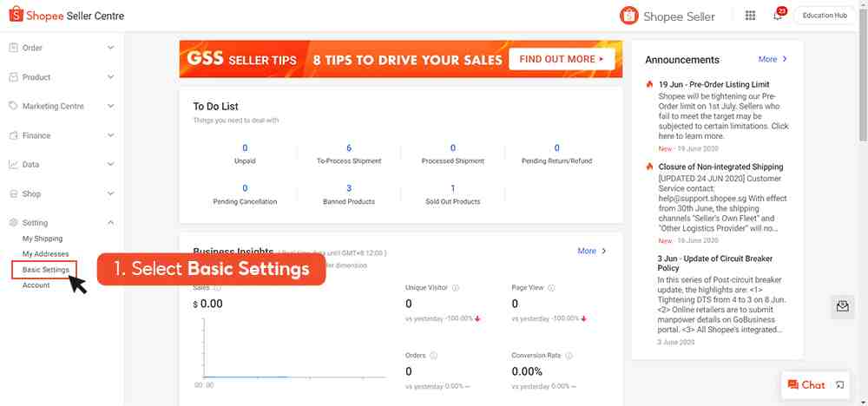Click Processed Shipment count
This screenshot has height=406, width=868.
(453, 148)
